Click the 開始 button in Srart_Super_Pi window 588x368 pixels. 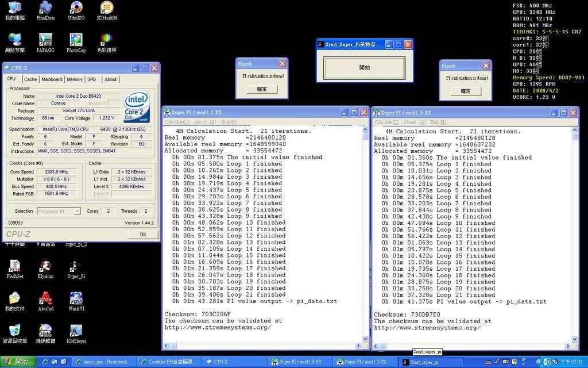pos(365,68)
